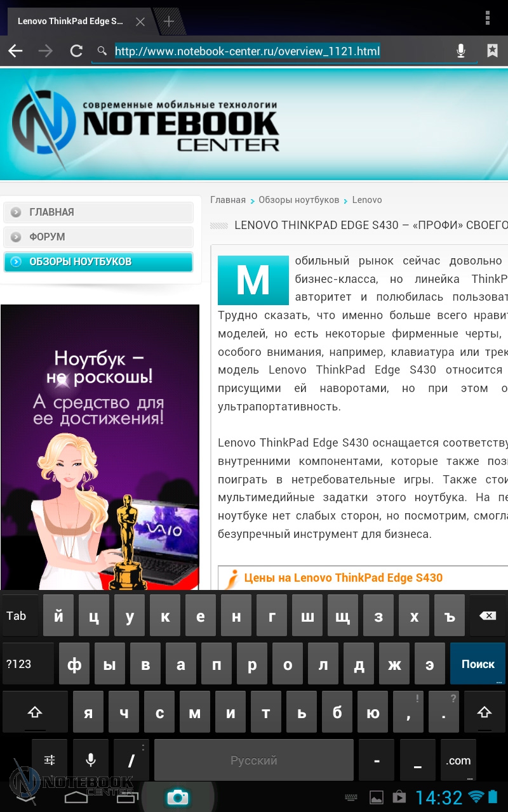
Task: Click the Обзоры ноутбуков breadcrumb link
Action: coord(298,200)
